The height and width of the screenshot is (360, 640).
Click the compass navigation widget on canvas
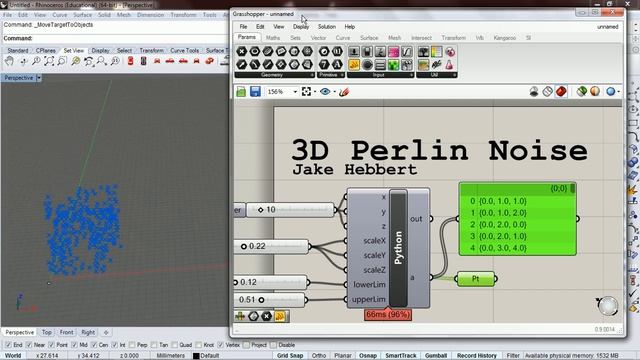[608, 306]
